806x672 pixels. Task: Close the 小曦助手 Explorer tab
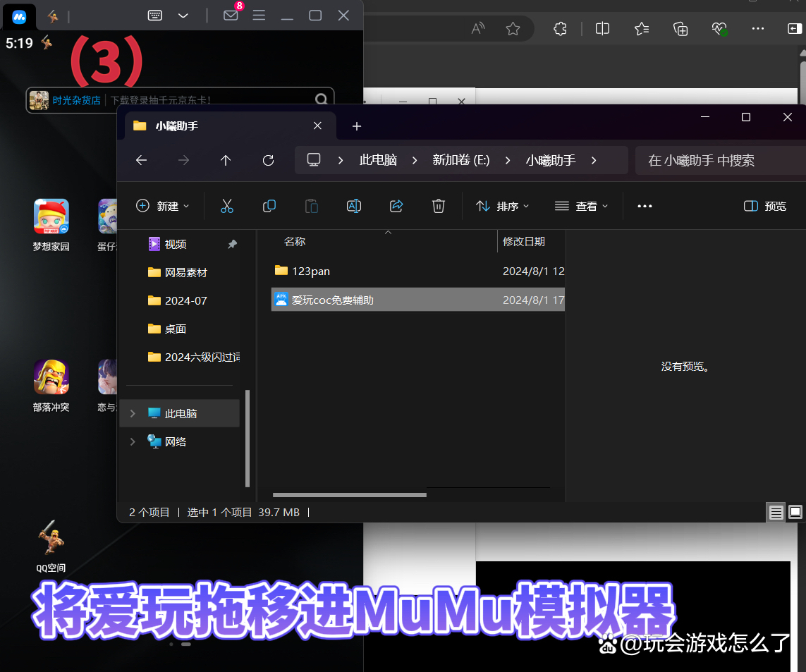point(317,126)
